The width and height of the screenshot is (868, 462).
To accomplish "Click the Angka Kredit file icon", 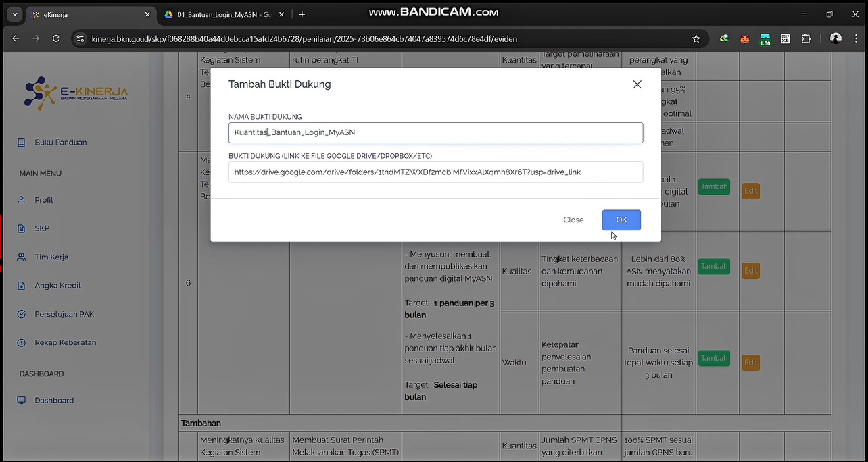I will [x=22, y=286].
